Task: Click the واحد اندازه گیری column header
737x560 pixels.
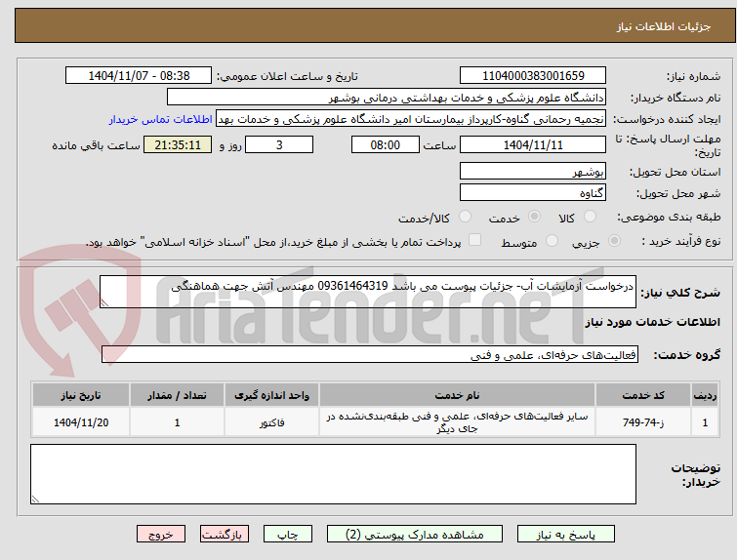Action: click(x=271, y=395)
